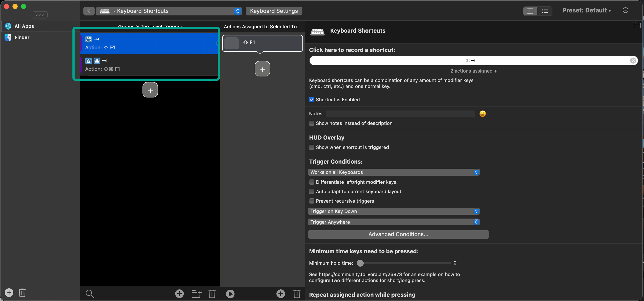Select Finder in sidebar

pos(22,37)
